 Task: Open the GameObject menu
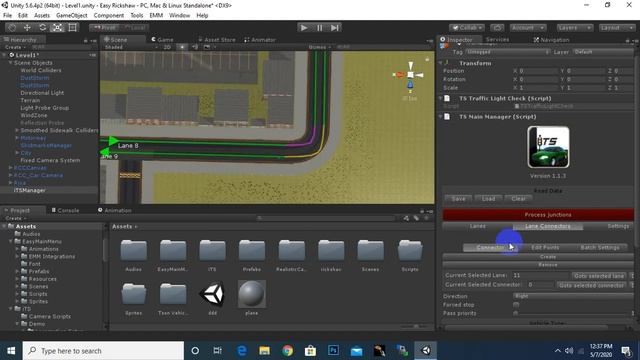coord(71,16)
